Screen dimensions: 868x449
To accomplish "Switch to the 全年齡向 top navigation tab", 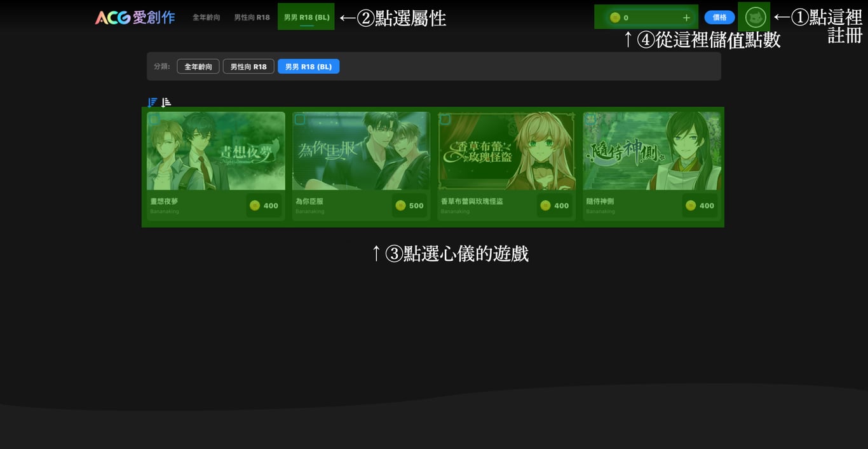I will pyautogui.click(x=207, y=18).
